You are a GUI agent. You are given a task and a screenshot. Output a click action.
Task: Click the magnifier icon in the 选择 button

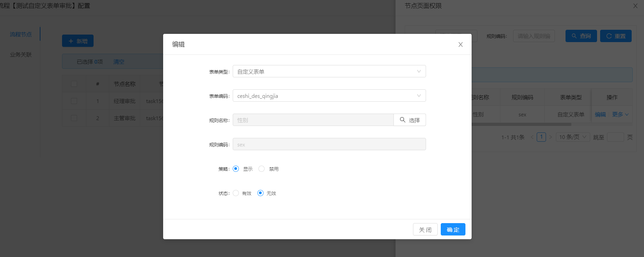click(402, 120)
